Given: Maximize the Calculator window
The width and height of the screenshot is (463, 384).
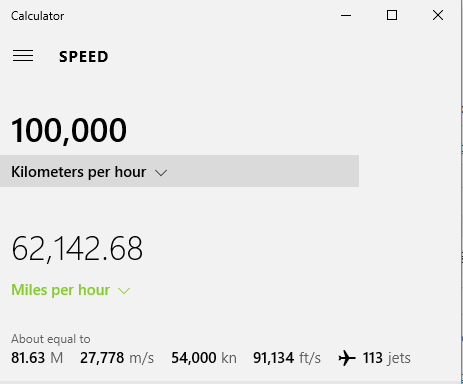Looking at the screenshot, I should (x=392, y=15).
